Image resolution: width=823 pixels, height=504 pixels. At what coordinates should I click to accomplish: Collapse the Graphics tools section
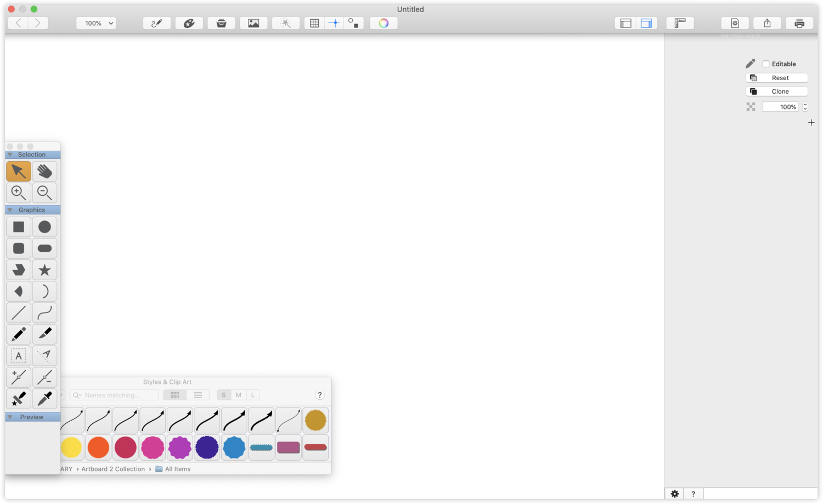(10, 210)
